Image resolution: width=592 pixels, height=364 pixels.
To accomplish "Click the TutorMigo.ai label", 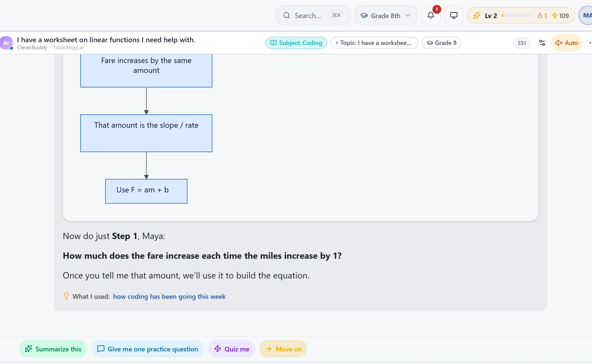I will click(68, 47).
